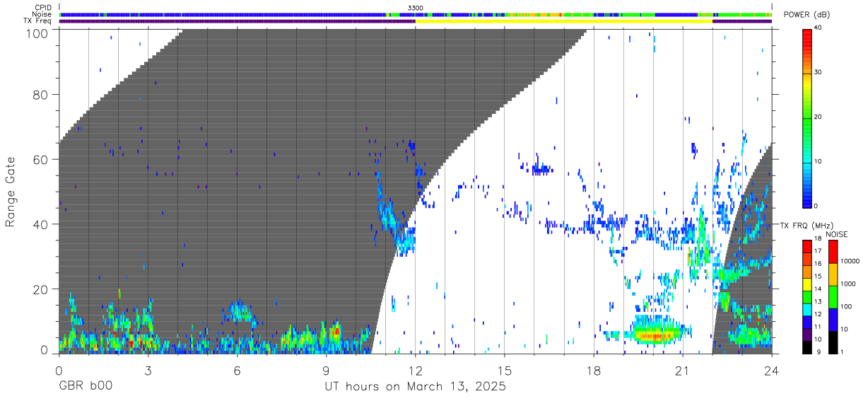Click the CPID label at top left
The image size is (868, 401).
[x=43, y=8]
